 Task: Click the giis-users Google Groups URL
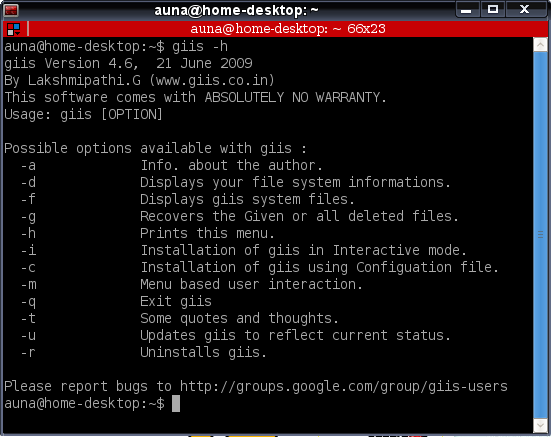click(x=344, y=386)
